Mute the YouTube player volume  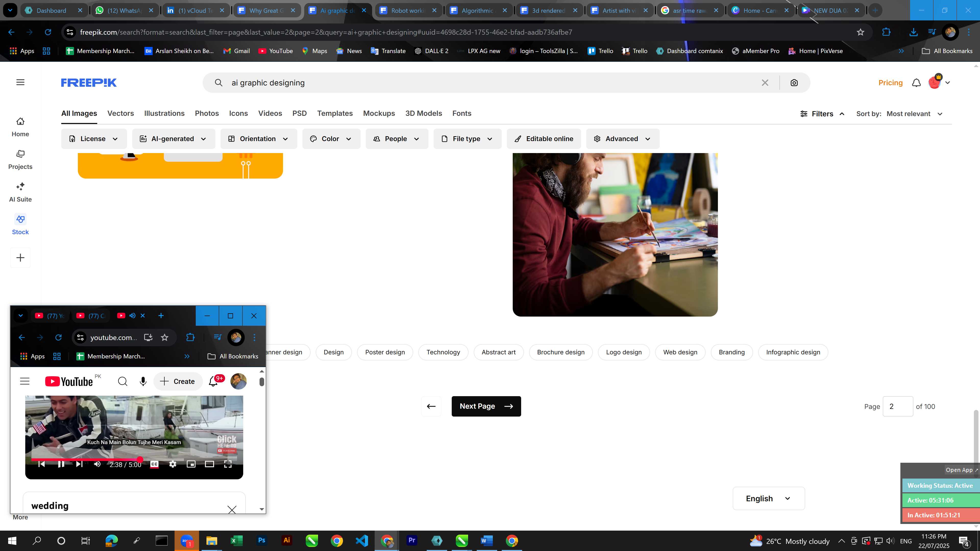(97, 464)
